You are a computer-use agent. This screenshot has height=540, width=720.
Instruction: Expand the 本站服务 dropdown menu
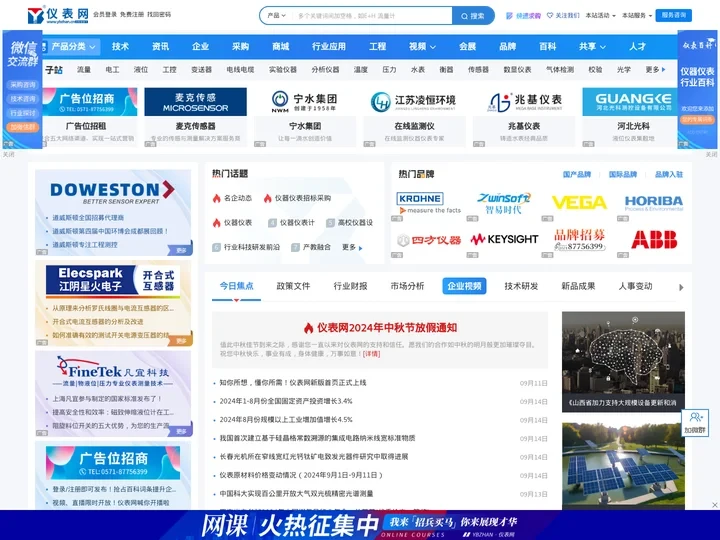tap(637, 16)
